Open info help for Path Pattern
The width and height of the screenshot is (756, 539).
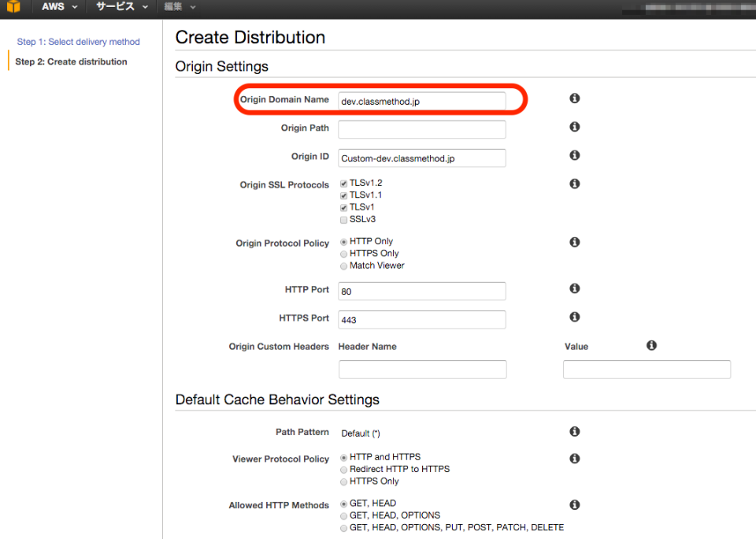574,431
